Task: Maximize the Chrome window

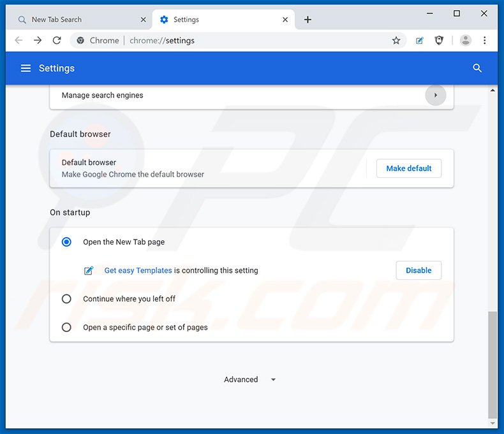Action: point(456,13)
